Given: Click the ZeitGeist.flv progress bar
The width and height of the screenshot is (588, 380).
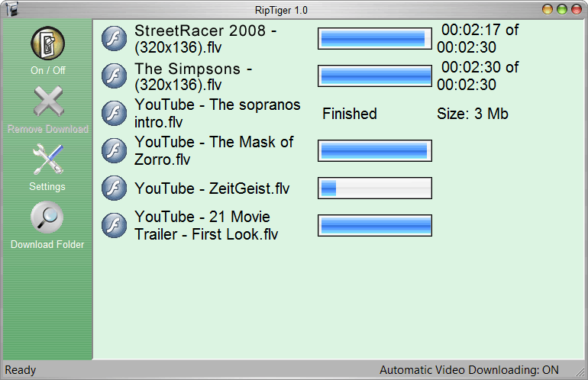Looking at the screenshot, I should click(375, 188).
